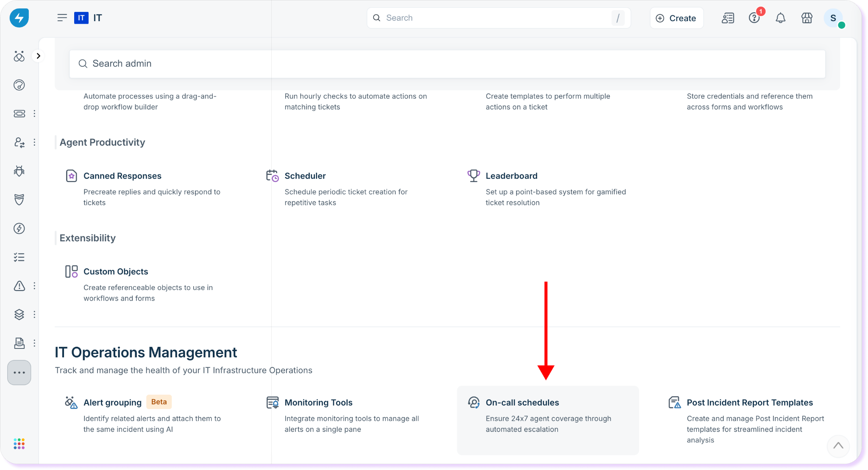This screenshot has width=868, height=470.
Task: Click the Freshservice lightning logo
Action: (x=19, y=18)
